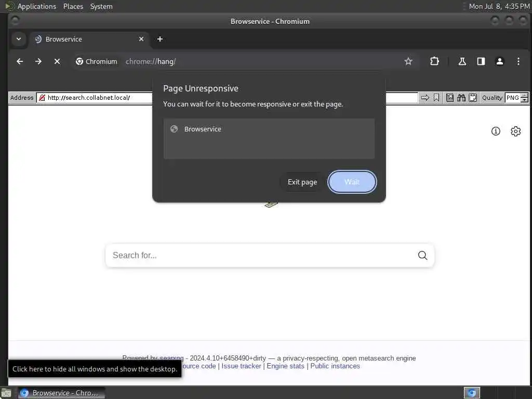Close the Browservice tab
Image resolution: width=532 pixels, height=399 pixels.
click(141, 39)
